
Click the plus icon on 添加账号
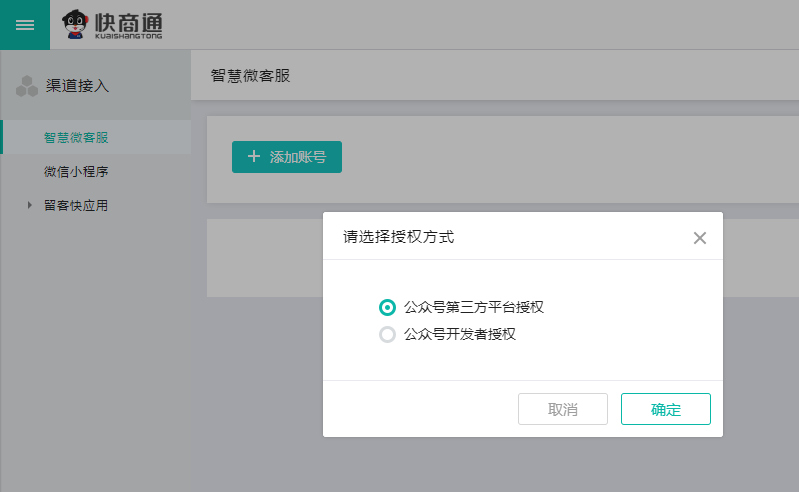[254, 157]
